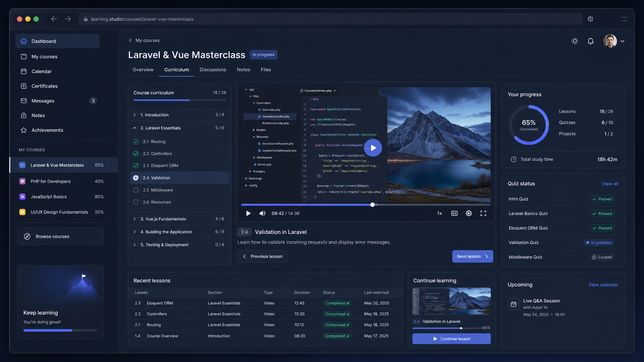Viewport: 644px width, 362px height.
Task: Expand section 1. Introduction
Action: tap(134, 115)
